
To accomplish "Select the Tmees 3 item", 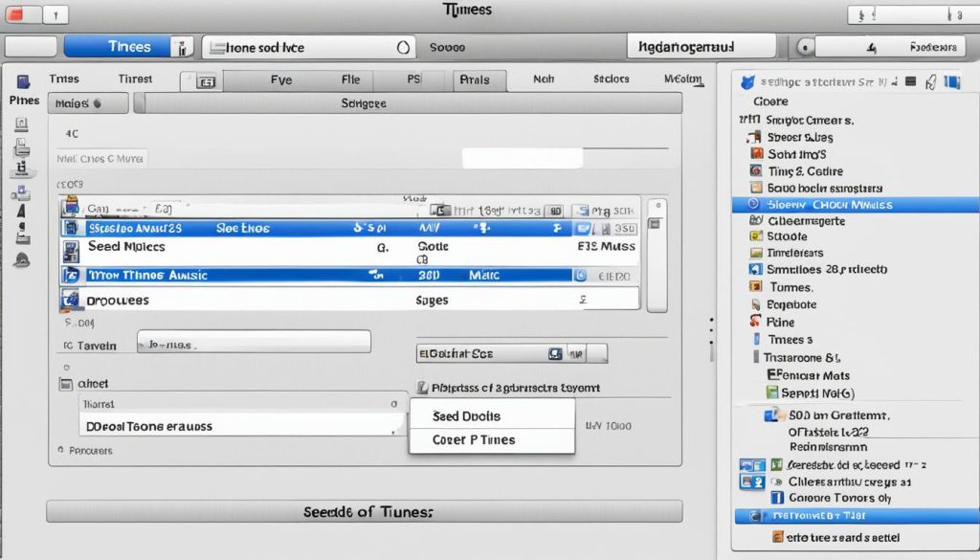I will pyautogui.click(x=790, y=340).
